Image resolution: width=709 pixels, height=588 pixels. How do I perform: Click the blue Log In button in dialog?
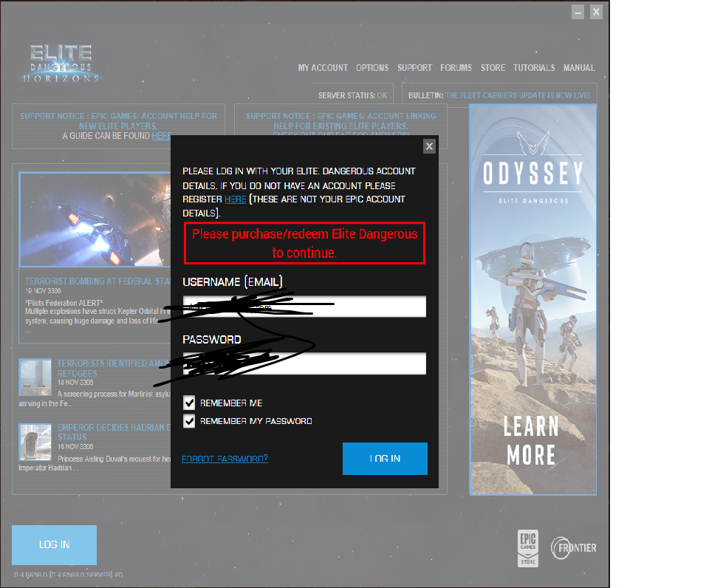click(385, 459)
